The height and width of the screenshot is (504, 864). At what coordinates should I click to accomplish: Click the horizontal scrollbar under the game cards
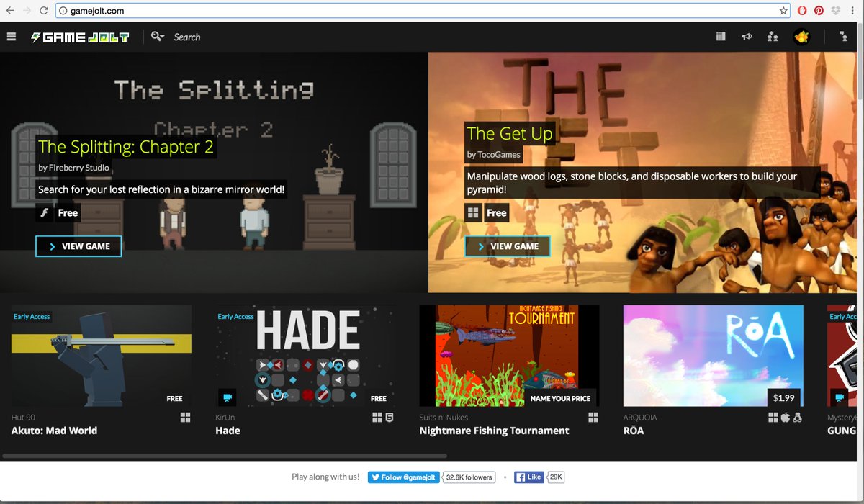[225, 456]
